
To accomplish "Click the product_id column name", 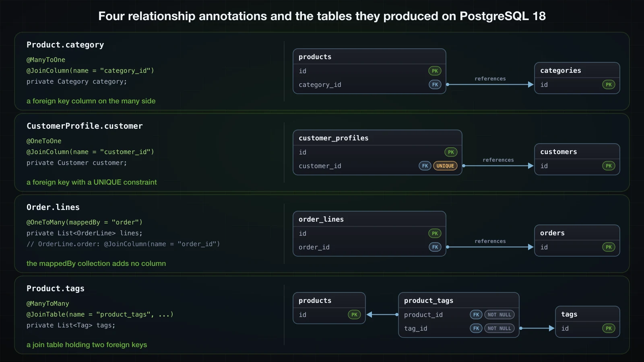I will (x=423, y=315).
